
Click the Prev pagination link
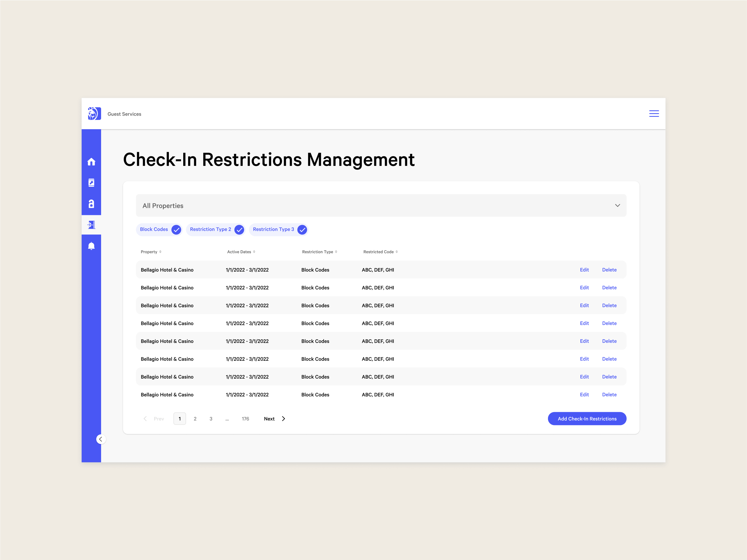159,418
